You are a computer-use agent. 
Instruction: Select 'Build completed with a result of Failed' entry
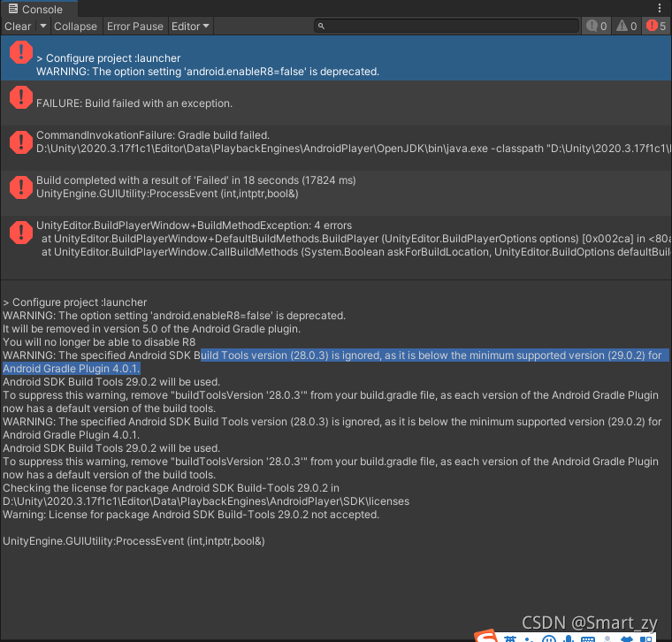pos(336,194)
